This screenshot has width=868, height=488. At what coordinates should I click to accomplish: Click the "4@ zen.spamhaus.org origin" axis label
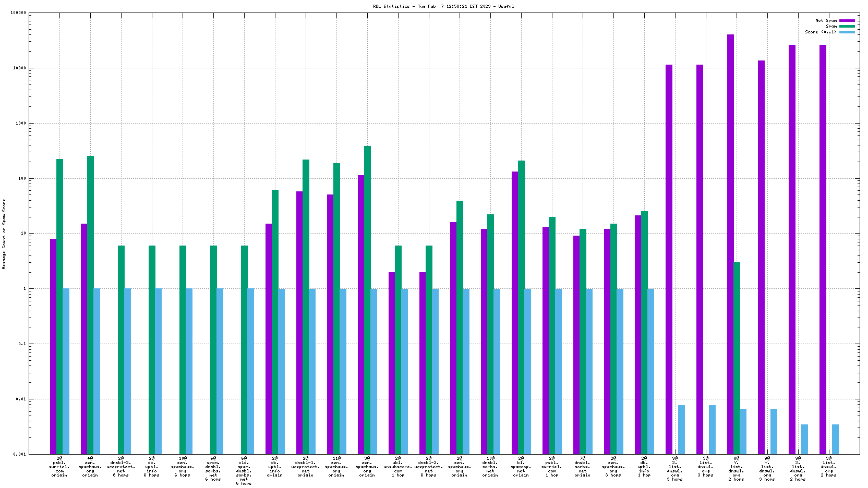click(90, 467)
